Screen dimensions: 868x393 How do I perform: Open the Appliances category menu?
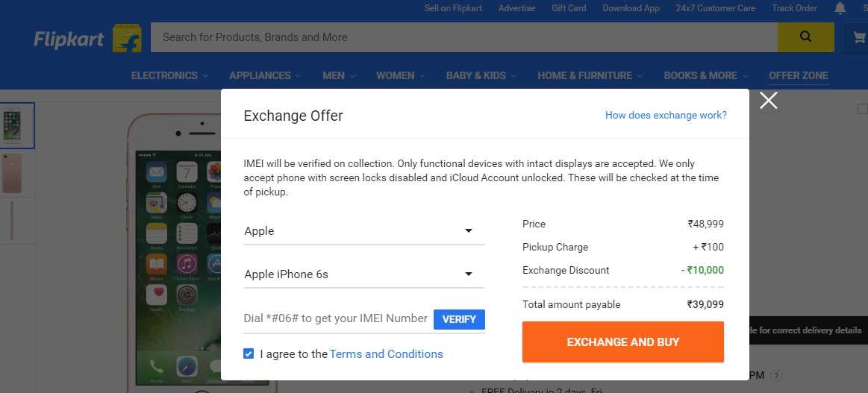click(265, 76)
